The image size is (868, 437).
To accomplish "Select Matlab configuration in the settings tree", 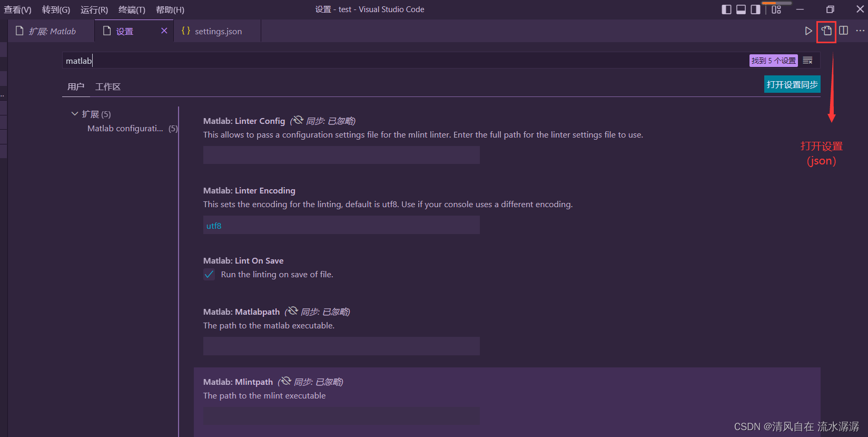I will (125, 129).
